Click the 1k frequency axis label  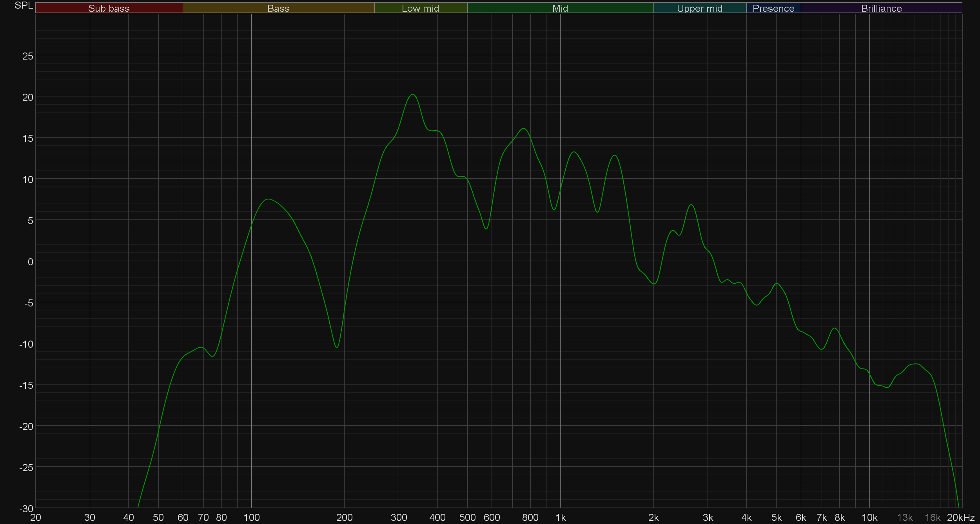(561, 518)
